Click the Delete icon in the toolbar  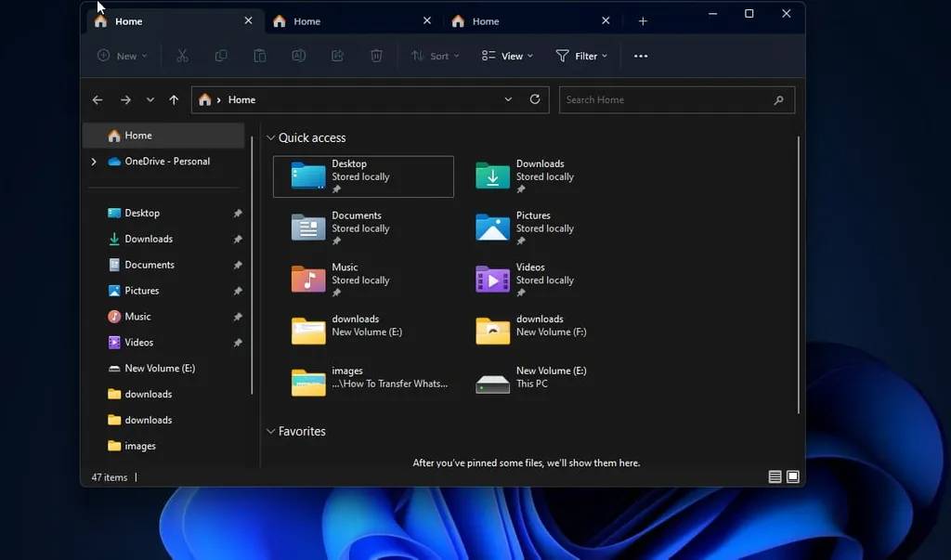(x=377, y=56)
